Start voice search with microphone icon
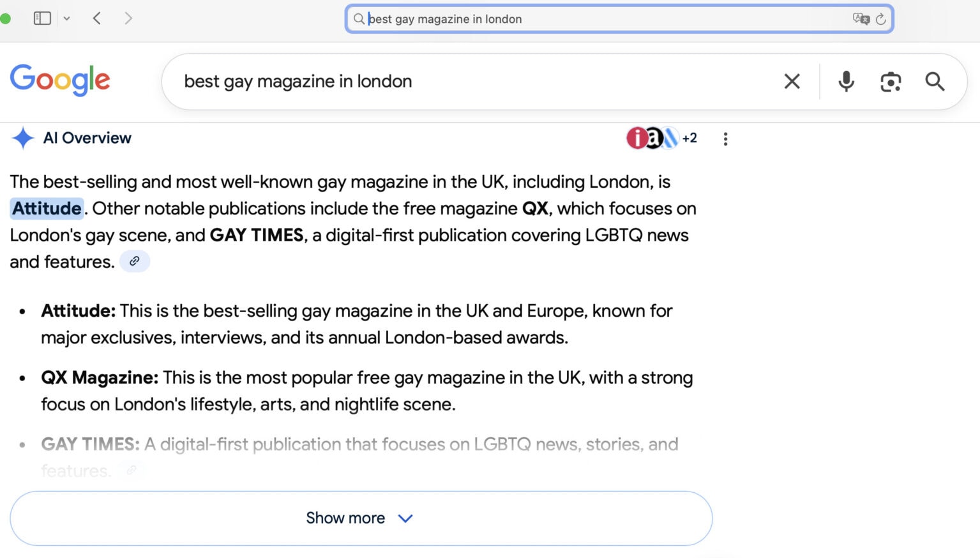980x558 pixels. pos(846,82)
